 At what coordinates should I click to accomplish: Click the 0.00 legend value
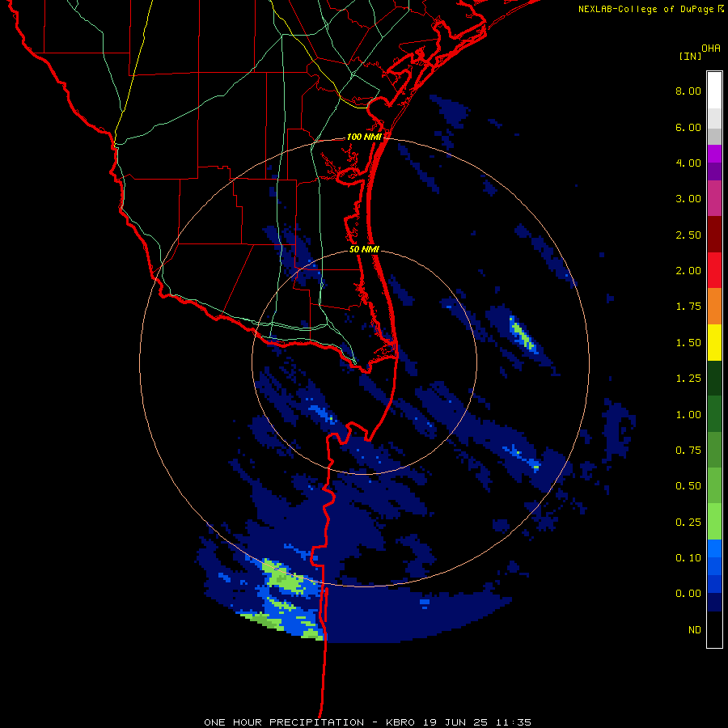(688, 594)
